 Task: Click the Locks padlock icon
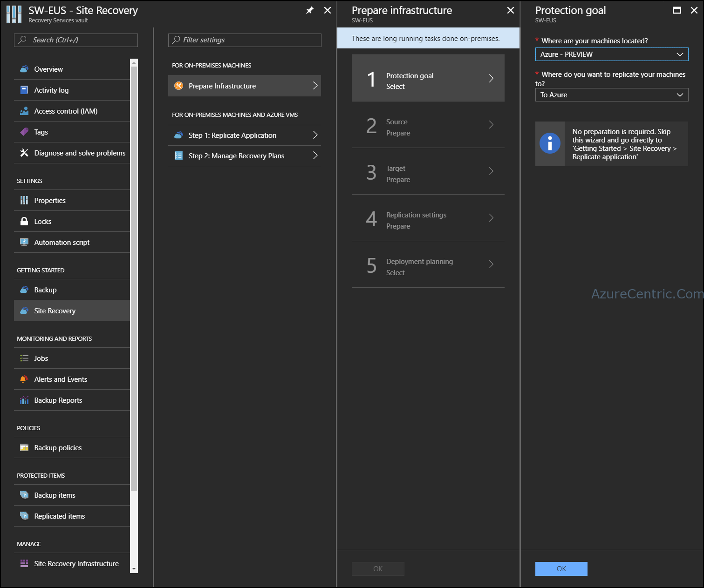(x=24, y=221)
